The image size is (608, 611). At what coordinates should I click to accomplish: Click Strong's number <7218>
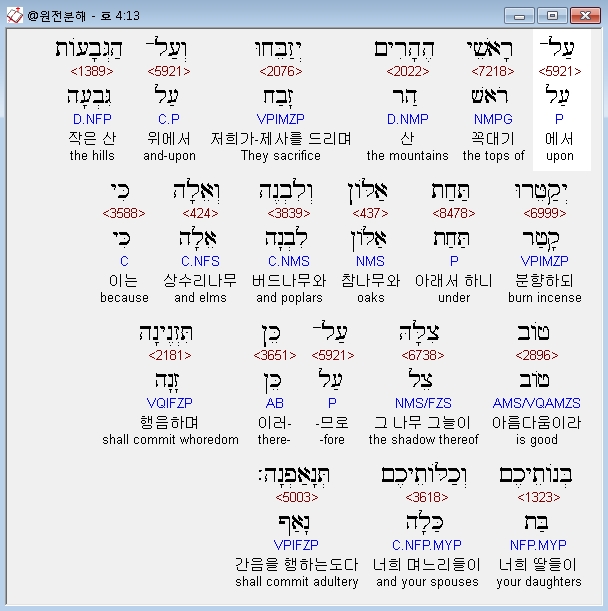click(493, 71)
